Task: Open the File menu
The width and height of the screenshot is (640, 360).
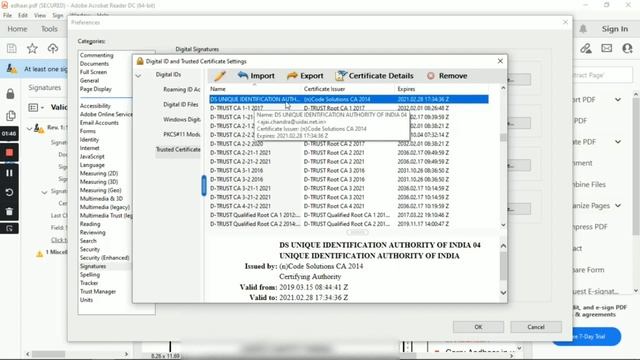Action: click(x=7, y=15)
